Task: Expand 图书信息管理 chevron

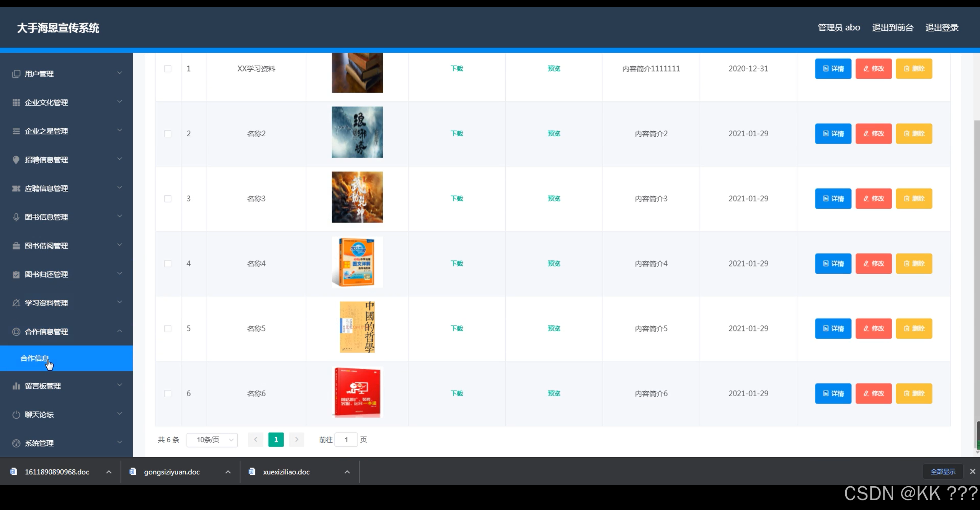Action: (119, 216)
